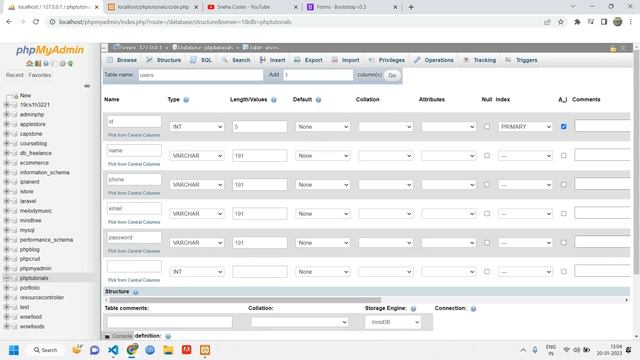640x360 pixels.
Task: Click the Storage Engine help icon
Action: click(x=413, y=309)
